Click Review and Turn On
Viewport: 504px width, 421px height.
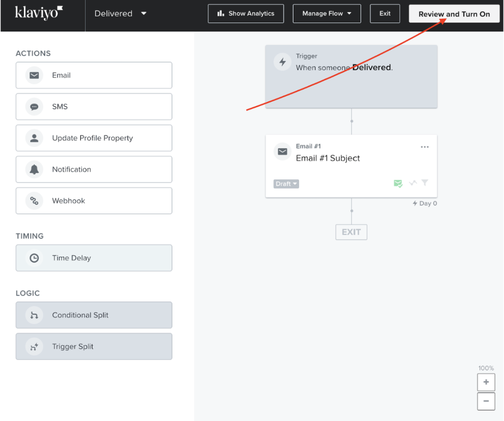tap(454, 14)
